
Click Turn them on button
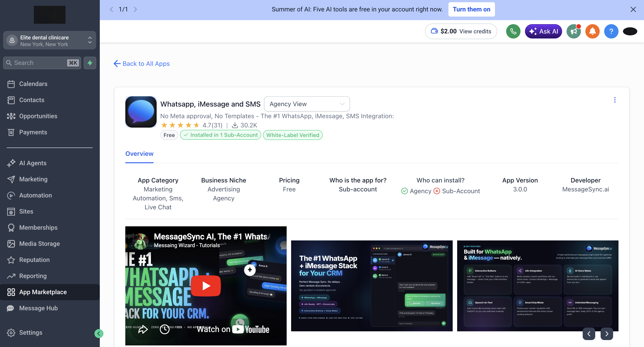pyautogui.click(x=471, y=9)
